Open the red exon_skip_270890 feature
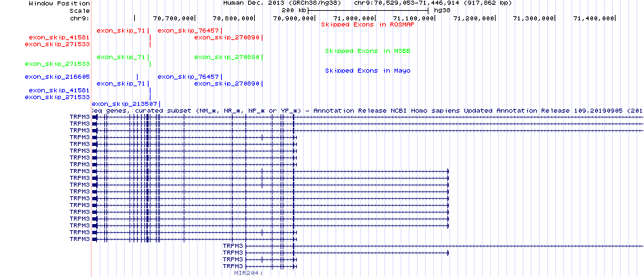 [x=226, y=37]
